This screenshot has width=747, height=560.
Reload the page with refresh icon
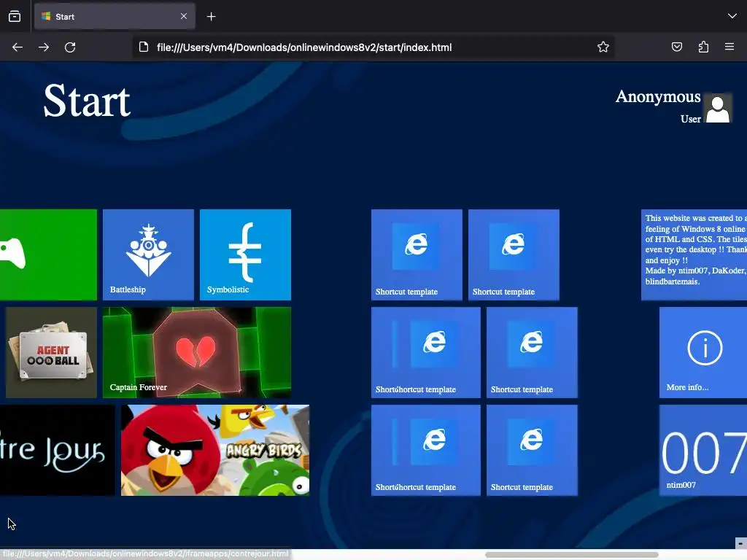70,47
